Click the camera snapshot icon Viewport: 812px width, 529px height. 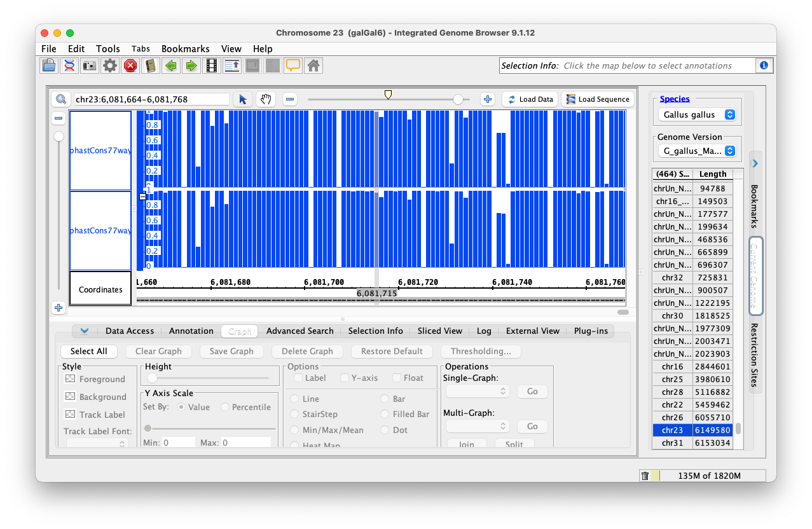(90, 65)
